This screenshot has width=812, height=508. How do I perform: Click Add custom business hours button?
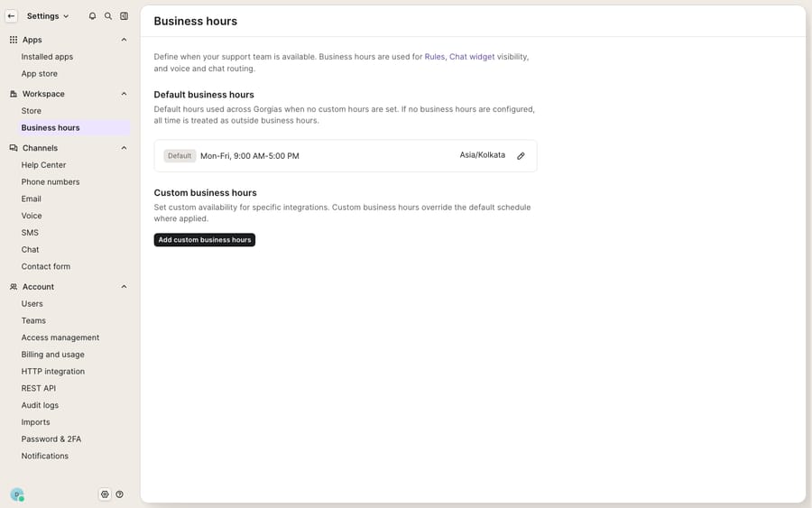coord(205,240)
